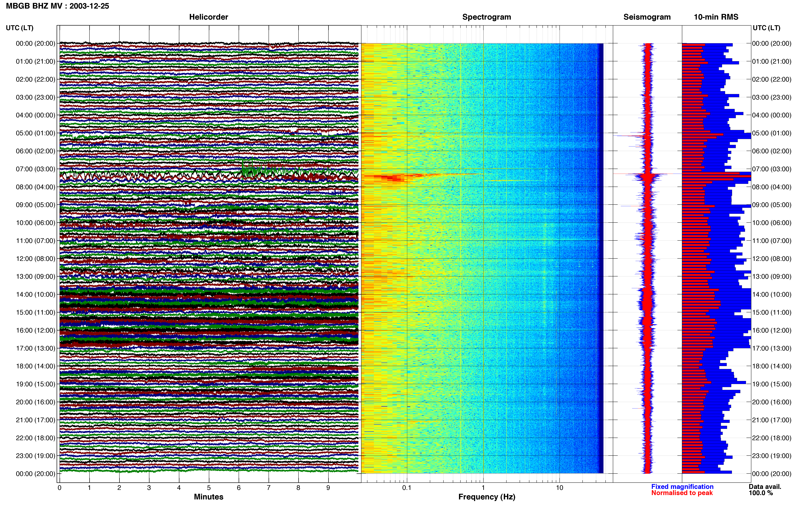Click the right-side 19:00 (15:00) time label
This screenshot has height=508, width=812.
(772, 384)
